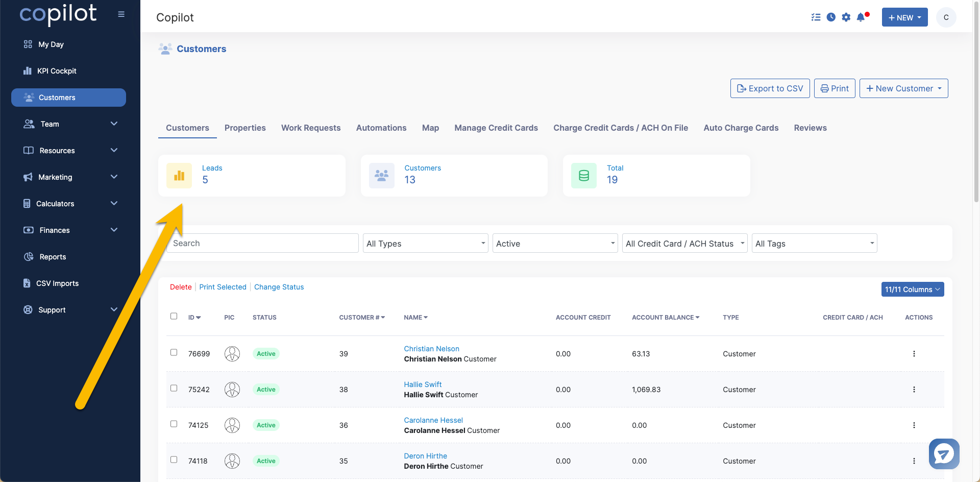
Task: Click the Print Selected link
Action: point(223,287)
